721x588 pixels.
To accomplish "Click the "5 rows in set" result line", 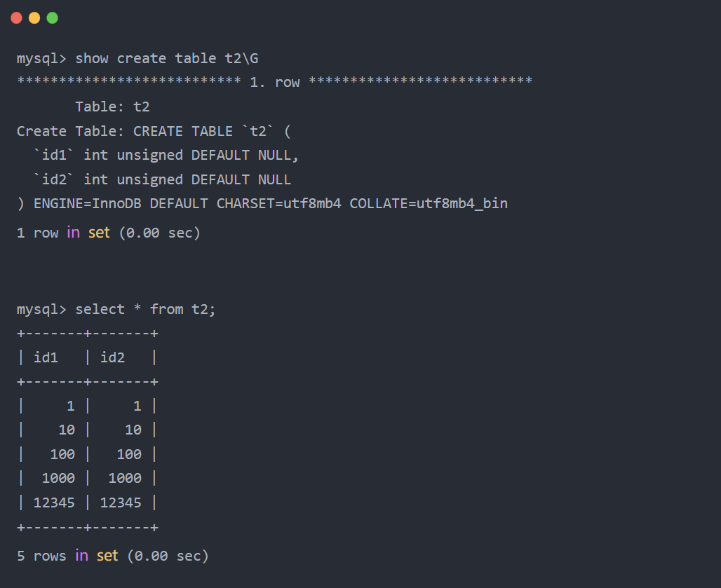I will pos(113,556).
